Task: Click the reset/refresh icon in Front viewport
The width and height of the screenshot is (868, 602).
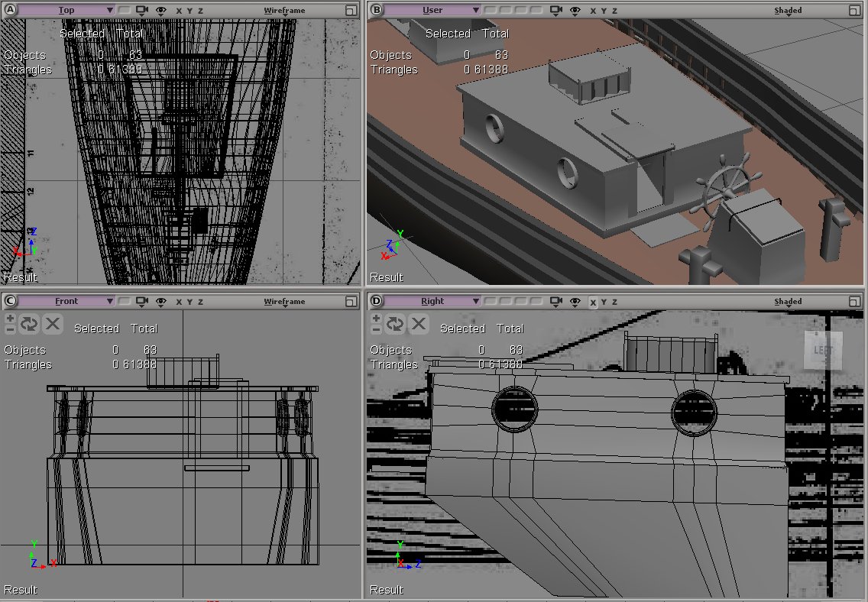Action: 29,324
